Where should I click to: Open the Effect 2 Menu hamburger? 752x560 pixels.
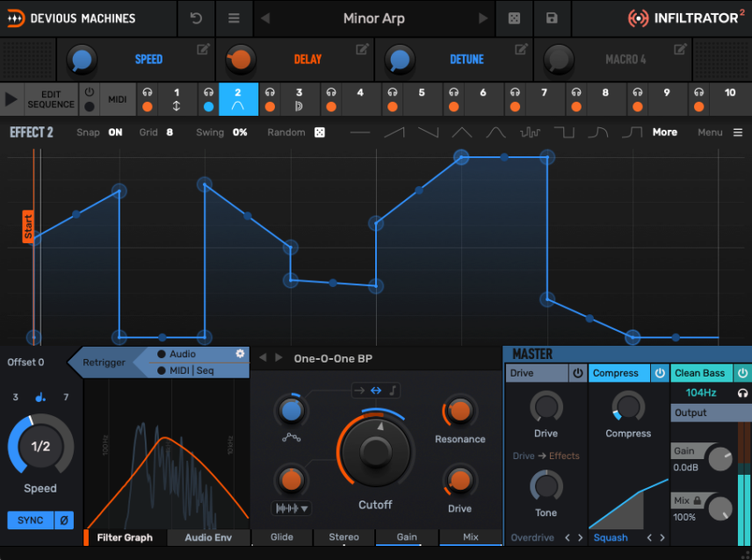click(738, 133)
